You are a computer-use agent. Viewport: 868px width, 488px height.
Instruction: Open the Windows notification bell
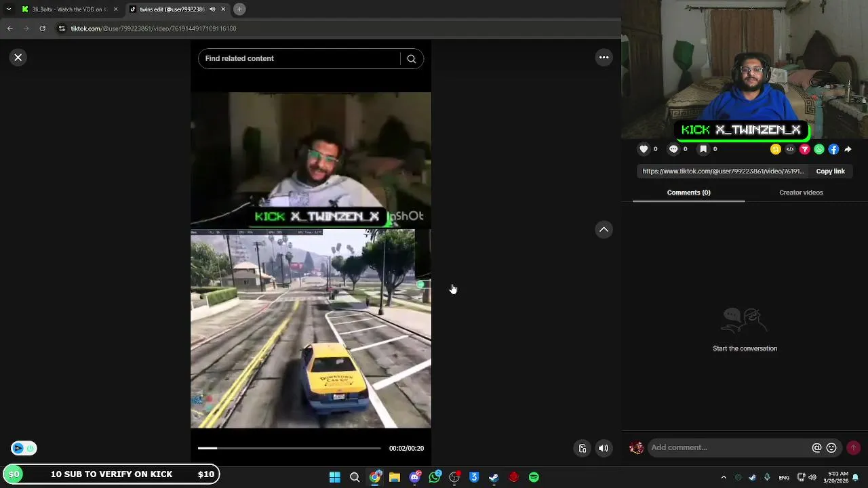[x=856, y=477]
